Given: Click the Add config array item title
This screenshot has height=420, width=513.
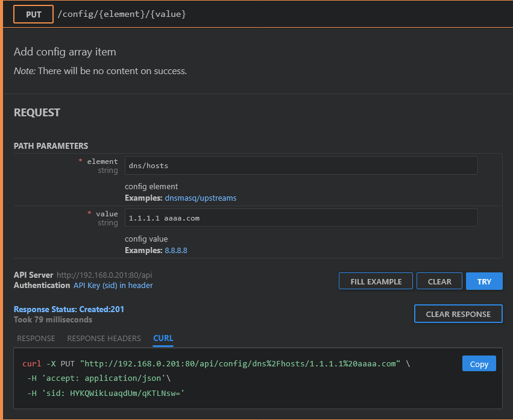Looking at the screenshot, I should (65, 52).
